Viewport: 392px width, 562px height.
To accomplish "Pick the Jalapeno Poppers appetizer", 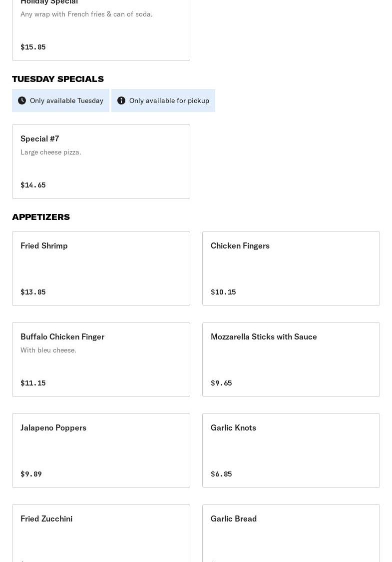I will click(x=101, y=450).
